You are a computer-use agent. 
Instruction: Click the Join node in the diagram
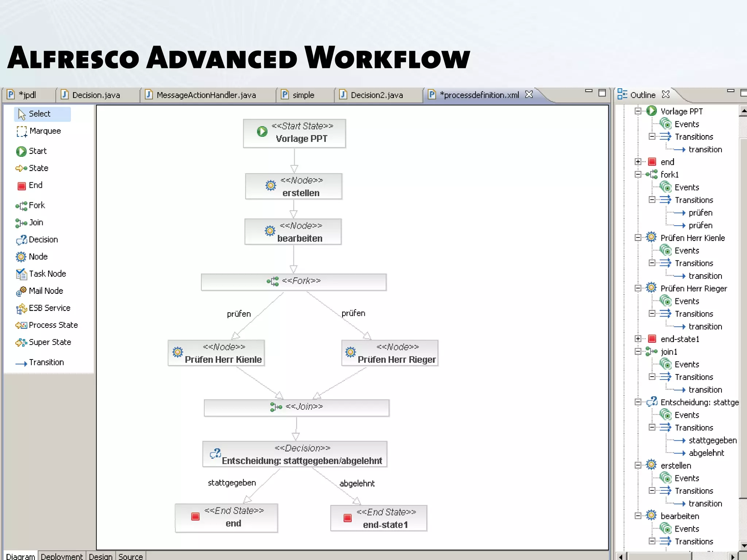(297, 408)
